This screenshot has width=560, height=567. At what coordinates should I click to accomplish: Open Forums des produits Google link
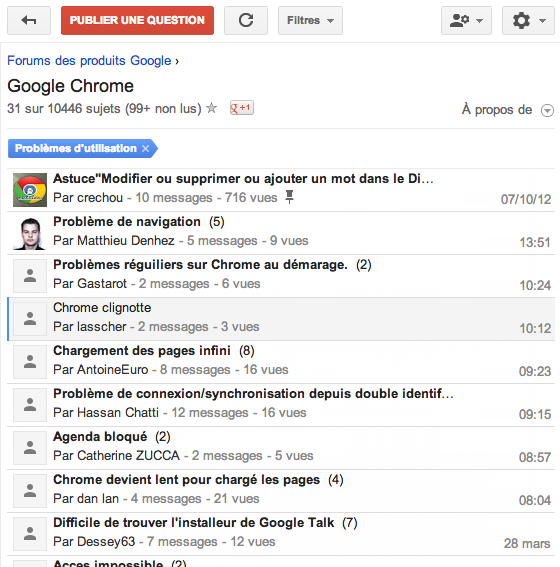tap(89, 60)
